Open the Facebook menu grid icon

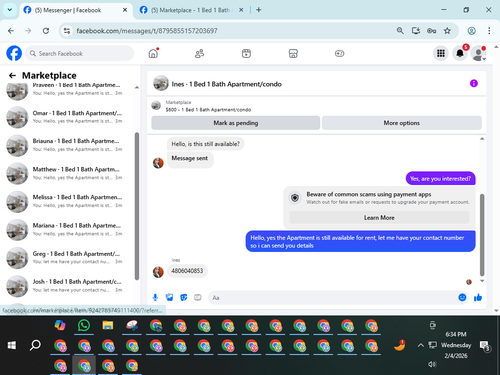[441, 53]
